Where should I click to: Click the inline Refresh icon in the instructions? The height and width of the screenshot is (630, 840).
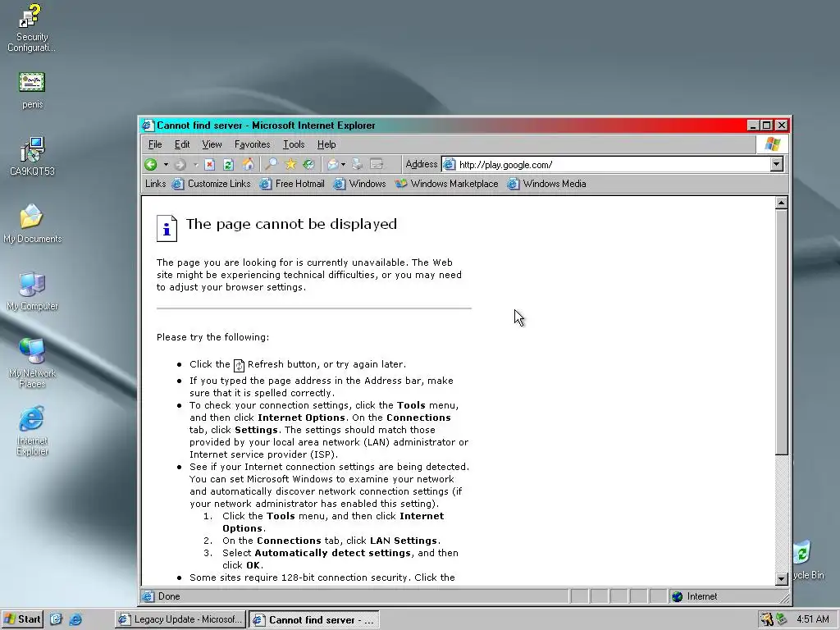(239, 365)
